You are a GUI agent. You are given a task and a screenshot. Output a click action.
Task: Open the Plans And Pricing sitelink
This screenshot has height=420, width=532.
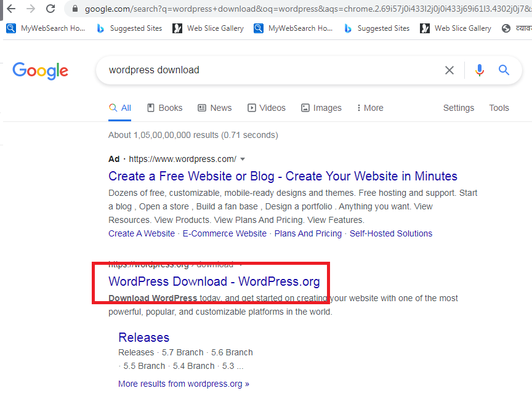point(308,233)
